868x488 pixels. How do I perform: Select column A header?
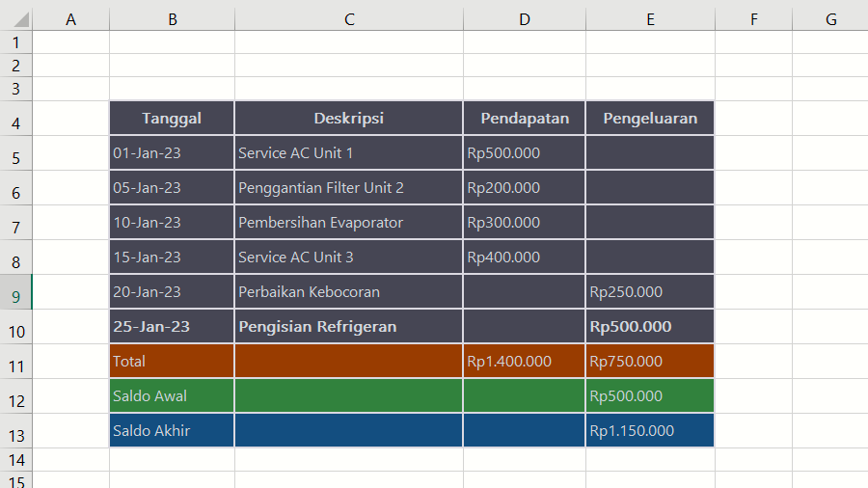[x=70, y=20]
